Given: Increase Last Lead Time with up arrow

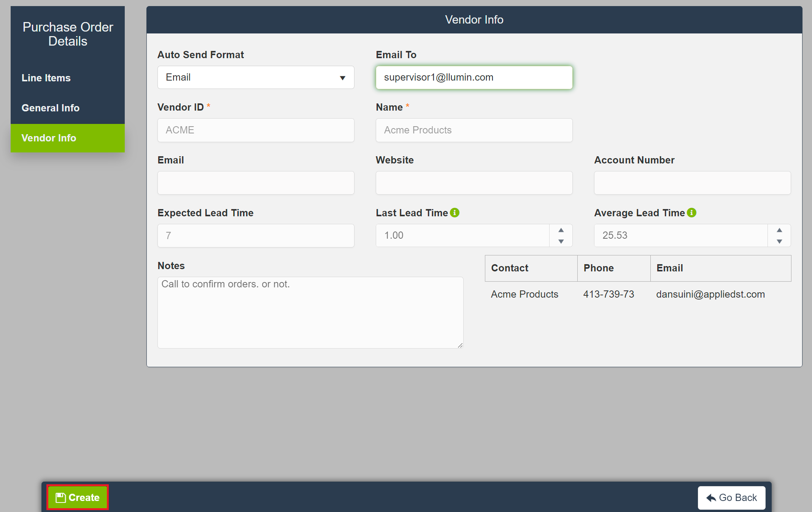Looking at the screenshot, I should point(561,230).
